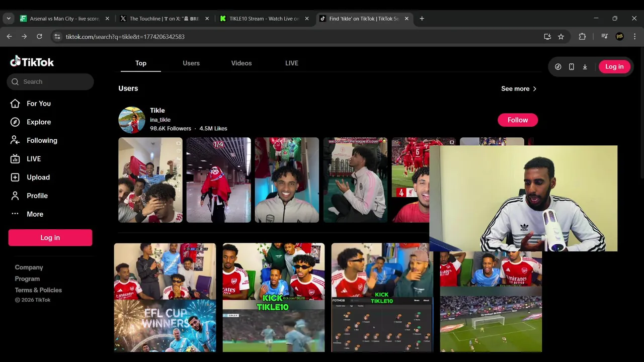Open the tab search dropdown arrow
The image size is (644, 362).
[x=9, y=19]
